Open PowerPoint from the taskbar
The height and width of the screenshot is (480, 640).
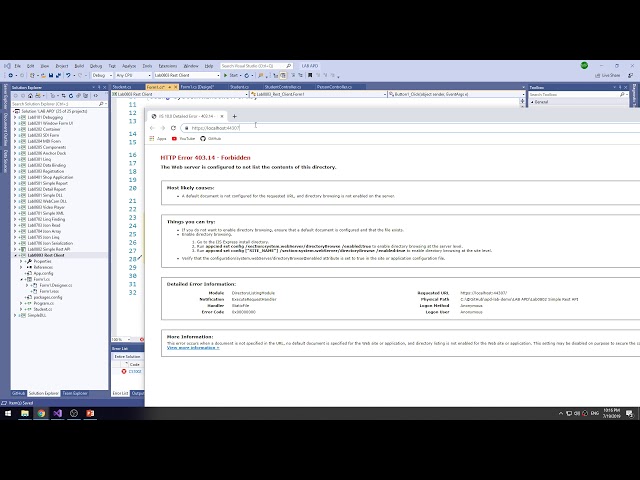pyautogui.click(x=90, y=413)
